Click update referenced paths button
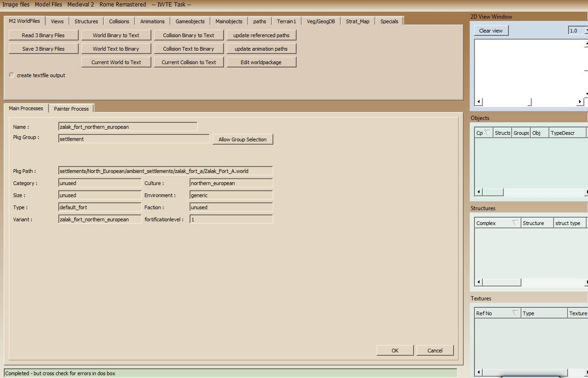Viewport: 588px width, 378px height. [261, 35]
